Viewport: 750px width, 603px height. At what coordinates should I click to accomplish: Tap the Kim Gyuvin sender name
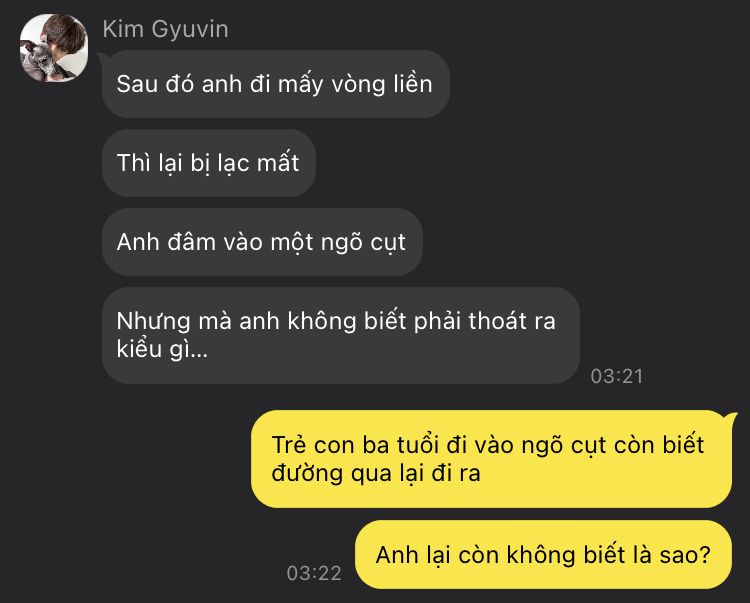click(x=165, y=29)
